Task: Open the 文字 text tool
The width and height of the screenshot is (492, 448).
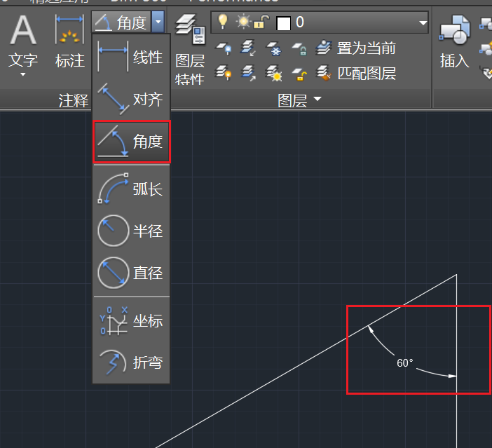Action: click(23, 44)
